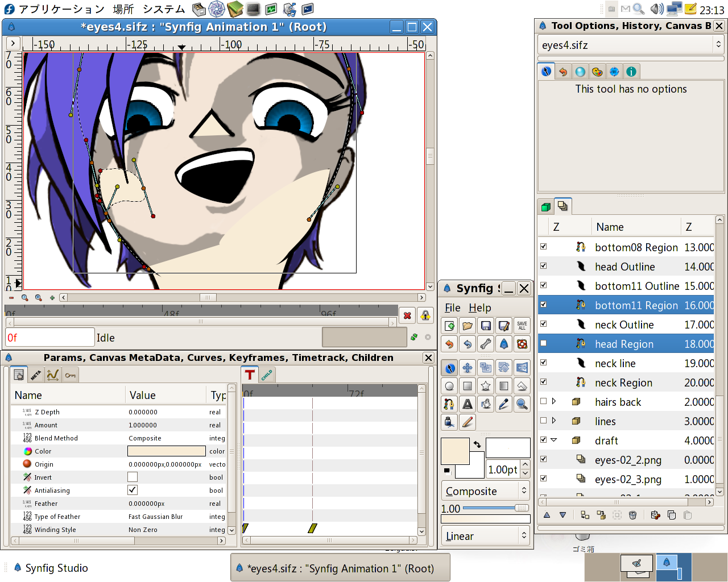The image size is (728, 582).
Task: Swap fill and outline colors
Action: coord(477,444)
